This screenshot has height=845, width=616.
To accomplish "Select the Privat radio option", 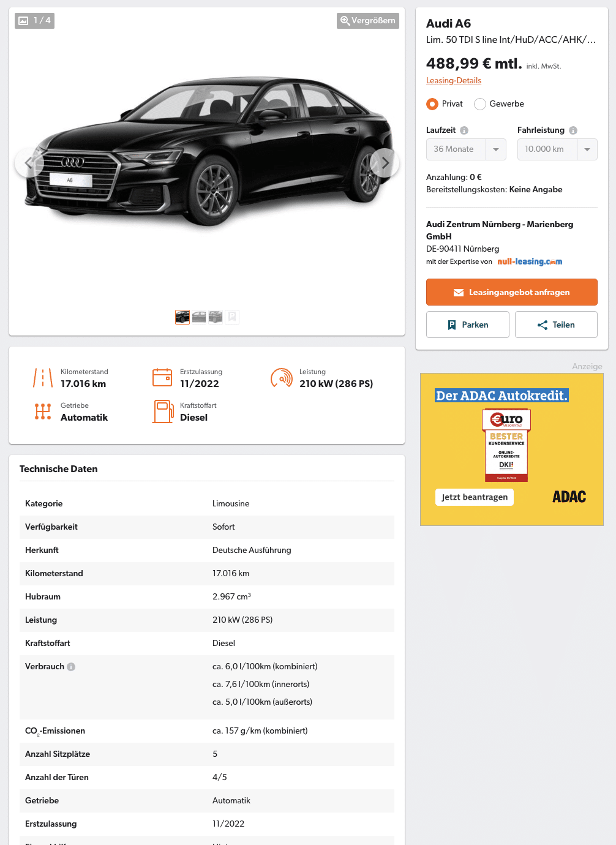I will [432, 104].
